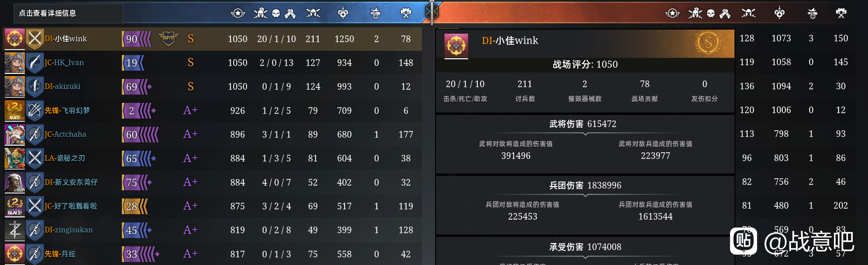Select the DI-akizuki player row
868x265 pixels.
[x=213, y=86]
